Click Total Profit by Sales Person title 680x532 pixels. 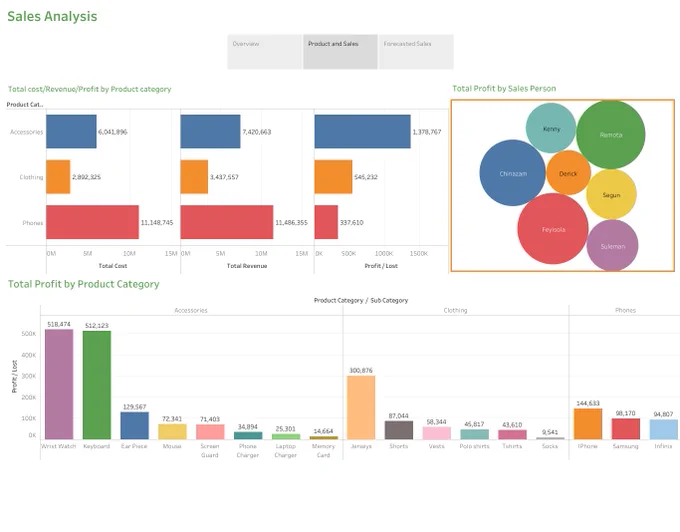[504, 88]
